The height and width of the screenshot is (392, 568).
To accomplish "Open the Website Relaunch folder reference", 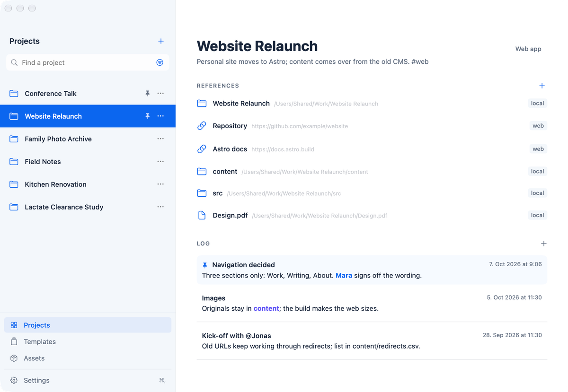I will click(372, 103).
